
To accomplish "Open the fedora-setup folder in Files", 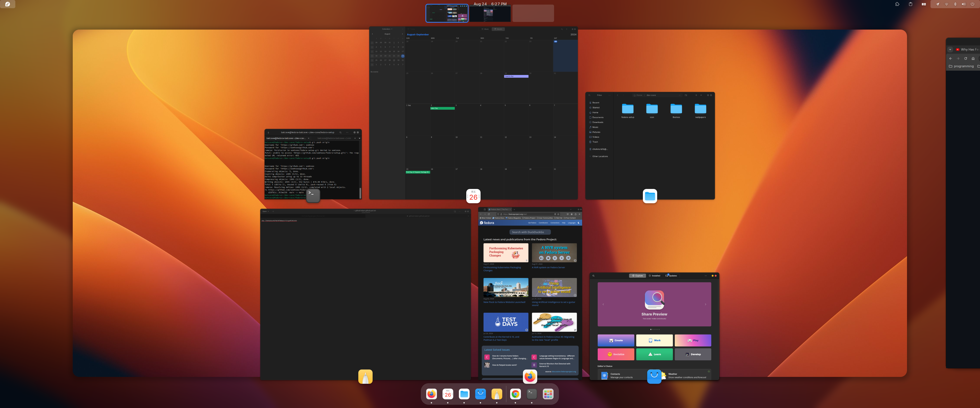I will tap(628, 111).
